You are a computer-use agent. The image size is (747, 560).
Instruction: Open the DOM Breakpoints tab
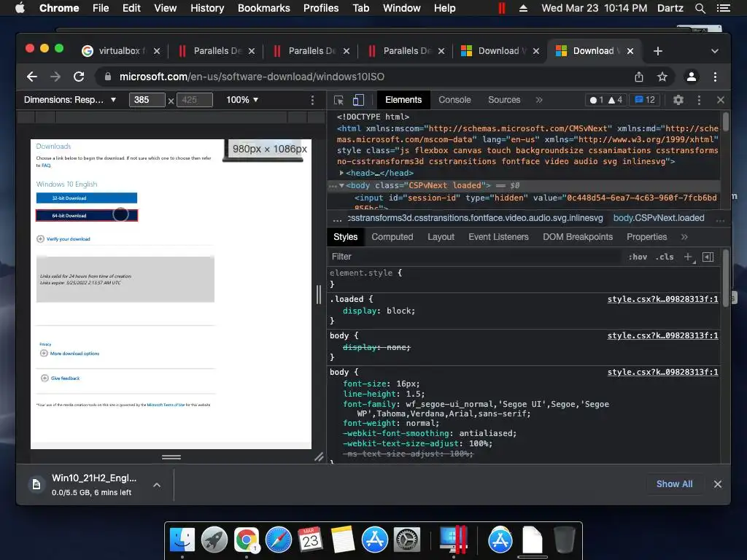tap(578, 237)
